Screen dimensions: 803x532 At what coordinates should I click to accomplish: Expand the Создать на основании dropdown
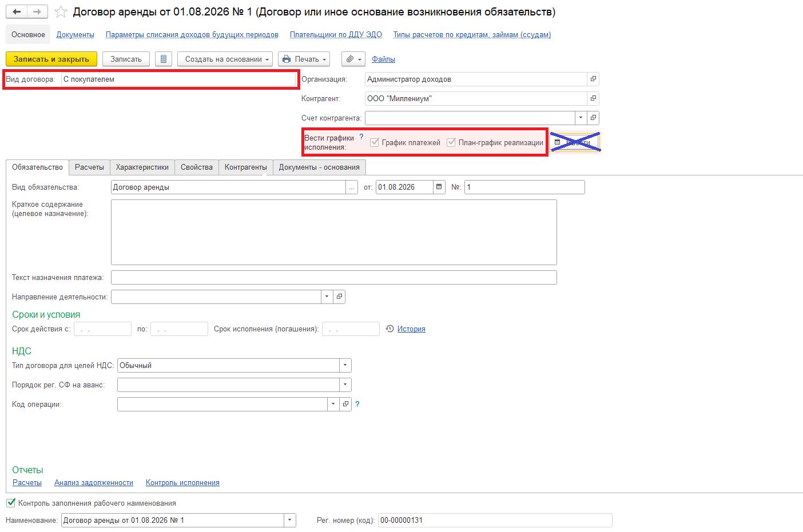click(224, 59)
